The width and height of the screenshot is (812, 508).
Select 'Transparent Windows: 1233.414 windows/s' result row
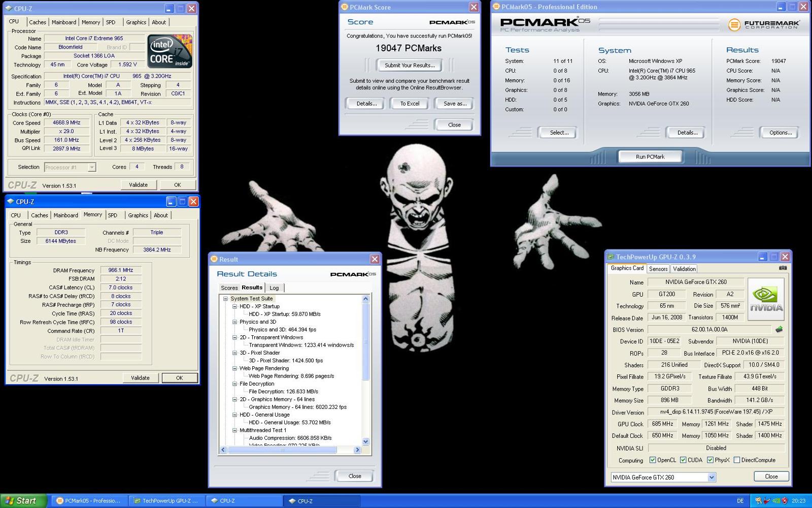[301, 345]
